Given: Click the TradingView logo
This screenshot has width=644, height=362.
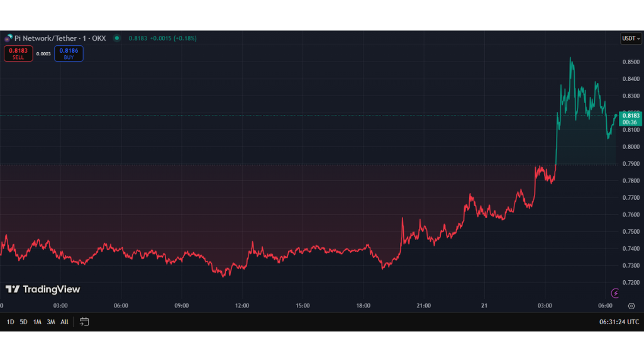Looking at the screenshot, I should [43, 289].
